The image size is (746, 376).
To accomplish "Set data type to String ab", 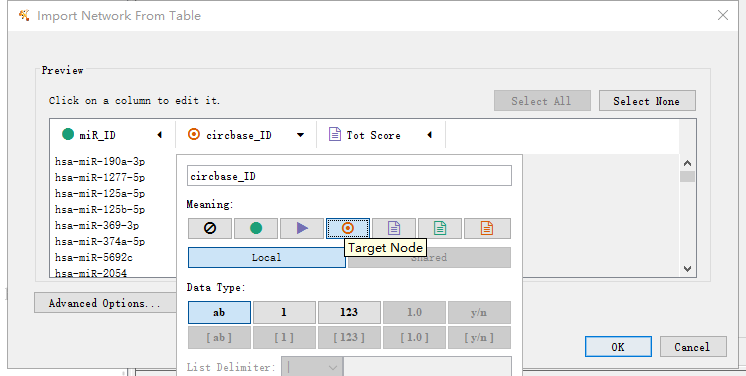I will (x=219, y=313).
